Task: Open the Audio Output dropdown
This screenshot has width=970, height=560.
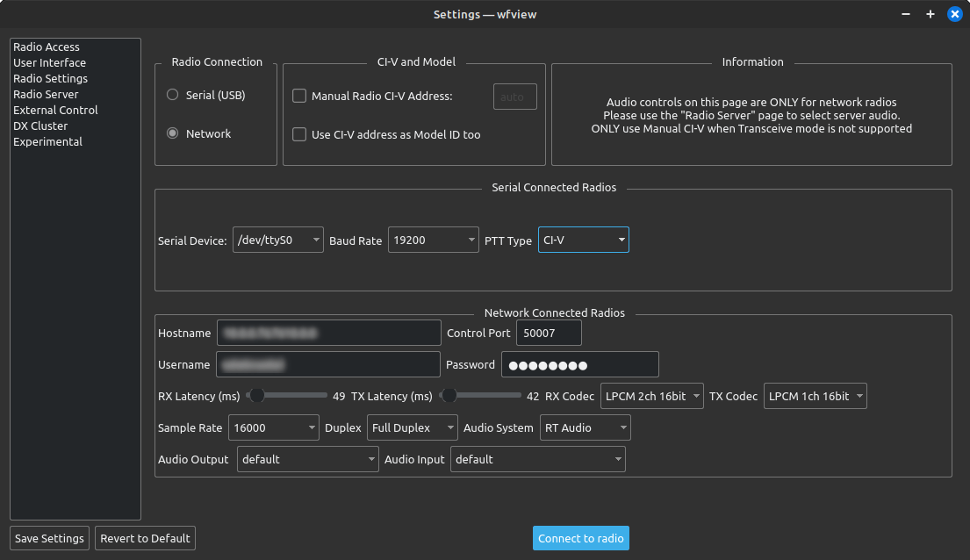Action: [307, 459]
